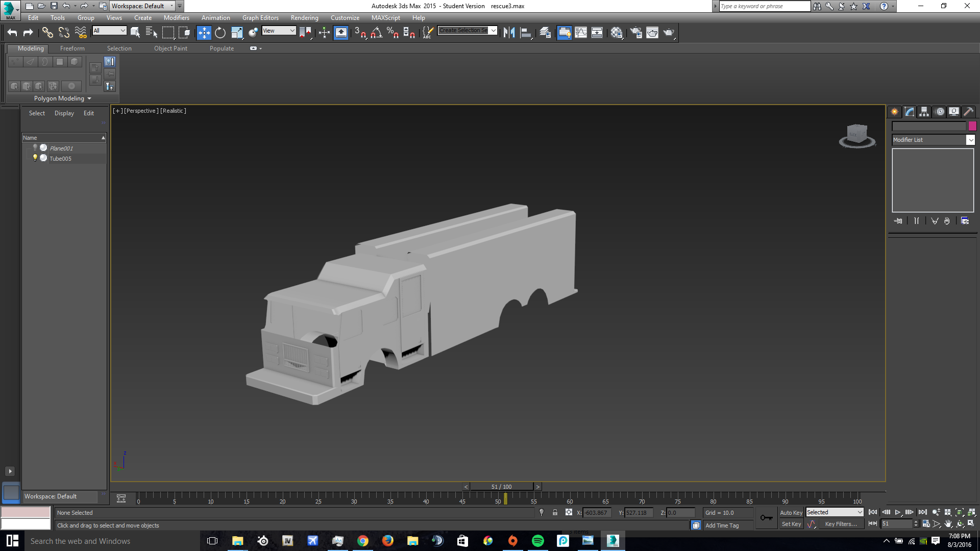The height and width of the screenshot is (551, 980).
Task: Enable Auto Key mode
Action: (791, 512)
